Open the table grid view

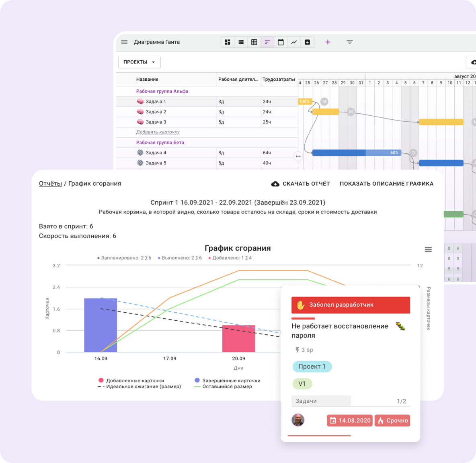pos(254,42)
